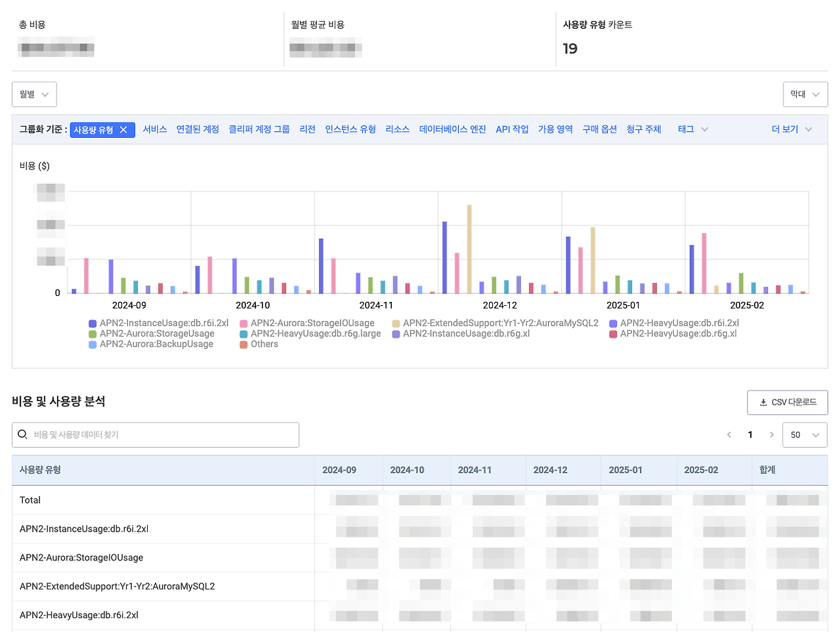Go to the next table page arrow
The width and height of the screenshot is (840, 632).
pos(772,434)
